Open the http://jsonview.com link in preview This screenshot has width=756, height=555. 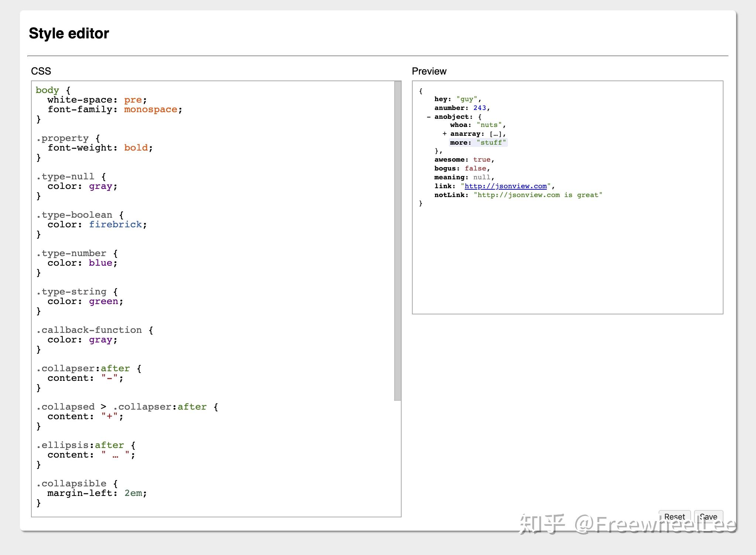coord(505,186)
